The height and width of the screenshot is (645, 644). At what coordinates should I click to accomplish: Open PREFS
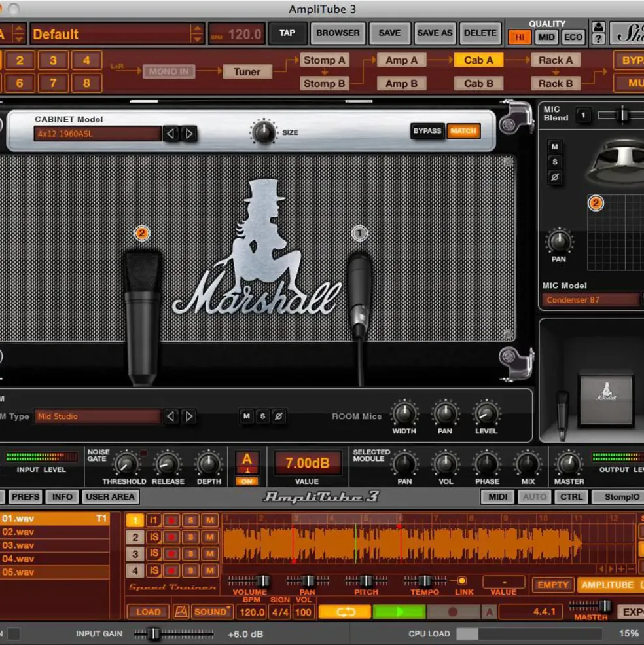pyautogui.click(x=26, y=496)
